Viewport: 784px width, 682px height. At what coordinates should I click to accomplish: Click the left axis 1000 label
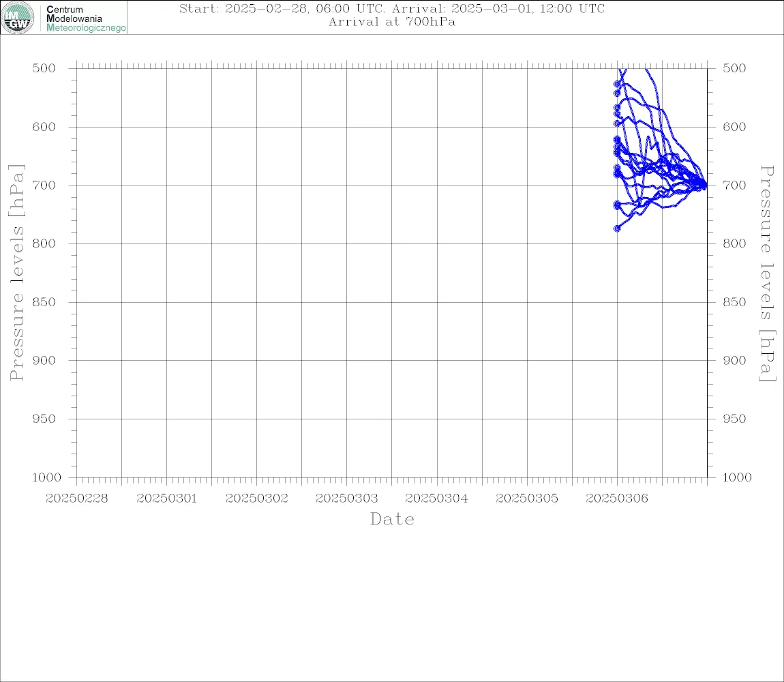(x=47, y=477)
